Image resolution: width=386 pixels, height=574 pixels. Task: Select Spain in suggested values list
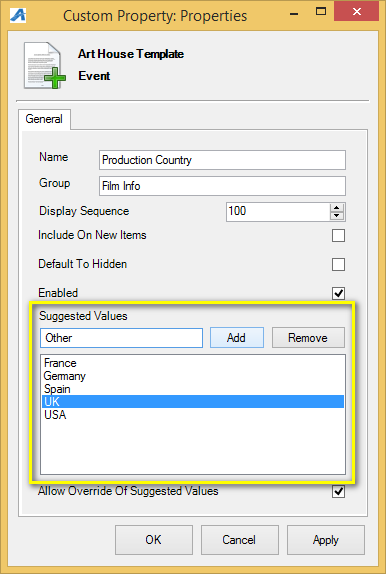pyautogui.click(x=193, y=389)
